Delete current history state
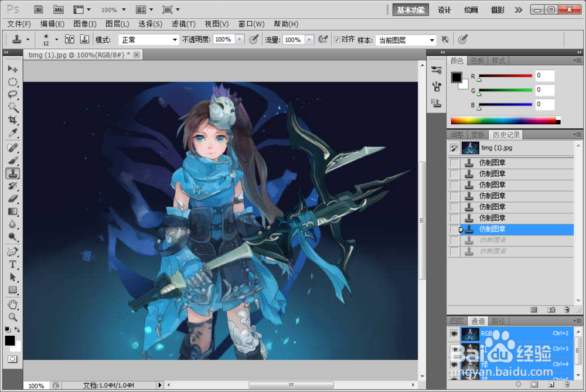The width and height of the screenshot is (586, 392). click(x=567, y=310)
